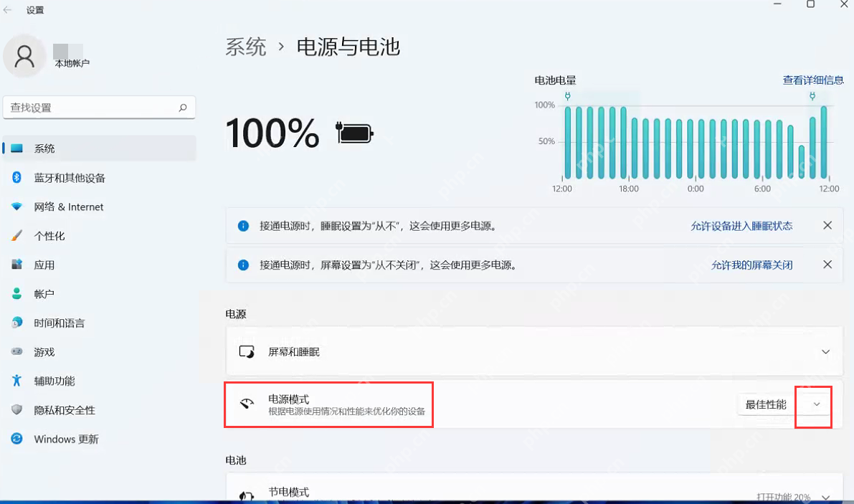Click the 隐私和安全性 shield icon
The image size is (854, 504).
pos(17,409)
